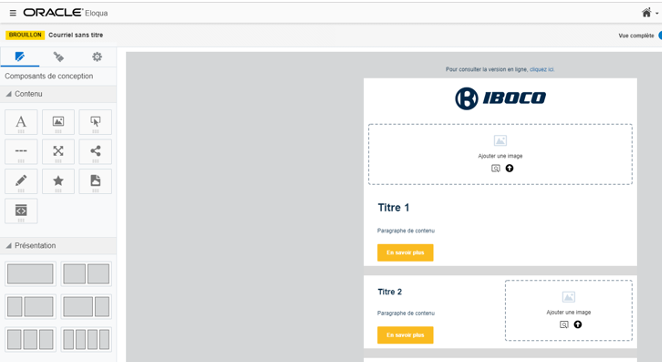The width and height of the screenshot is (662, 362).
Task: Open the hamburger navigation menu
Action: click(x=13, y=13)
